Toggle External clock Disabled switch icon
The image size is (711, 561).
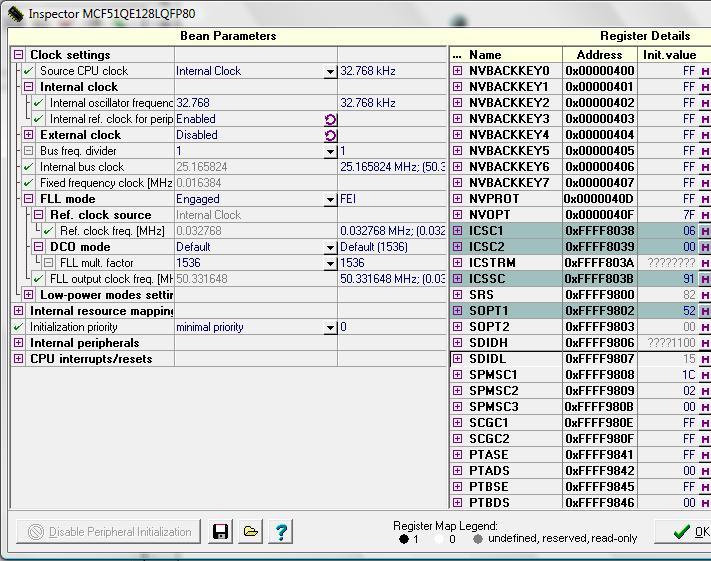point(331,136)
